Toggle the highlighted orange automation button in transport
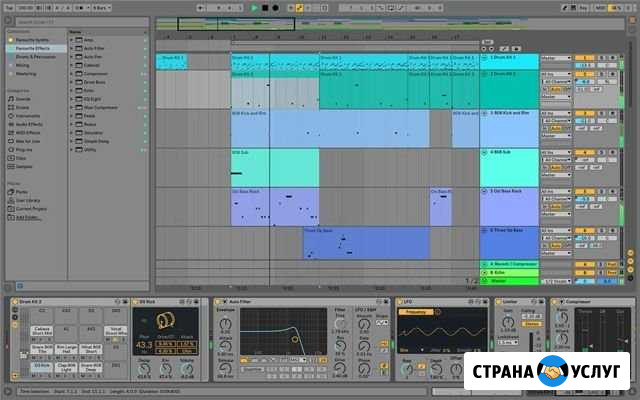 click(300, 8)
